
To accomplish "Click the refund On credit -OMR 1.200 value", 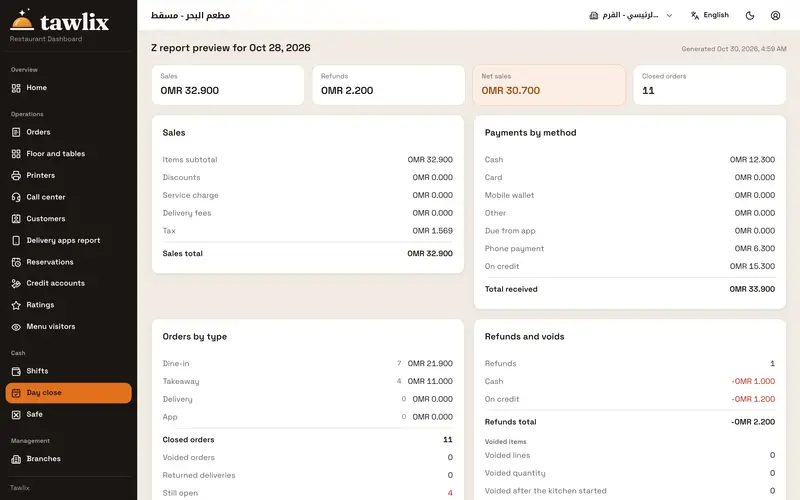I will pos(753,399).
